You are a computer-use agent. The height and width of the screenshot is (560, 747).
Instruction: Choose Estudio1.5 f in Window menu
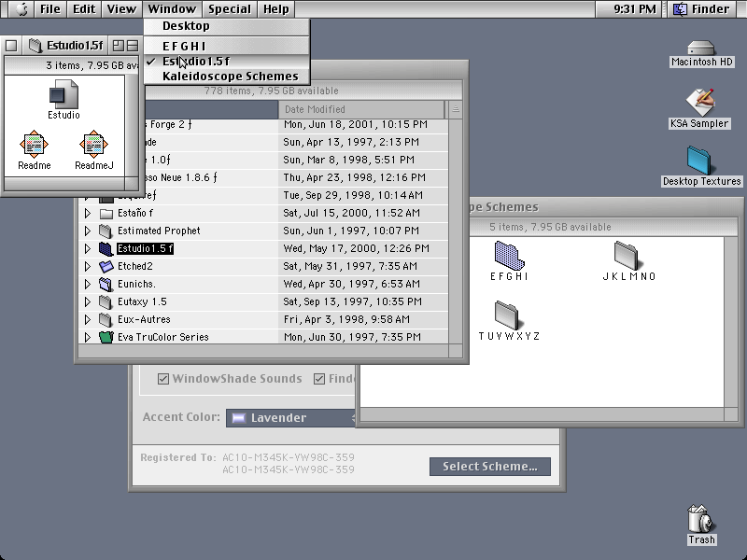[227, 62]
